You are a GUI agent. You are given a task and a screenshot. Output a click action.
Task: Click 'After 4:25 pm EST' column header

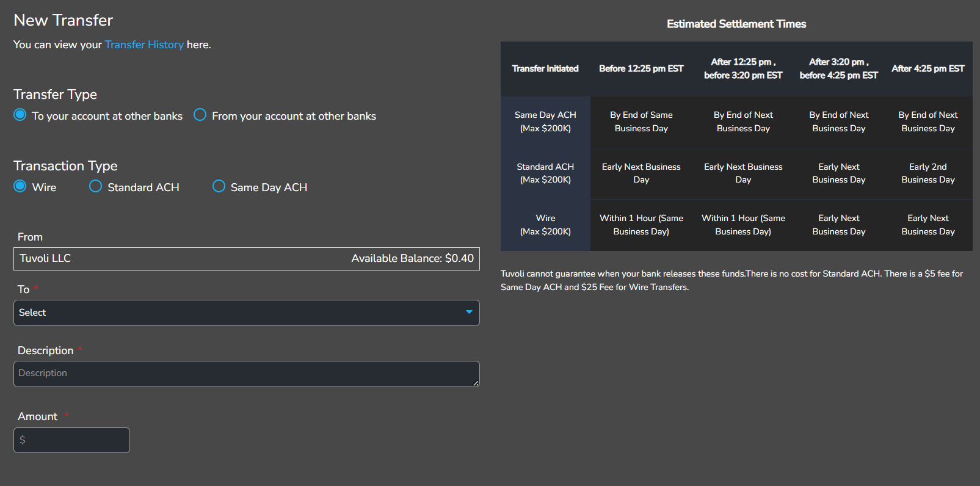[927, 69]
